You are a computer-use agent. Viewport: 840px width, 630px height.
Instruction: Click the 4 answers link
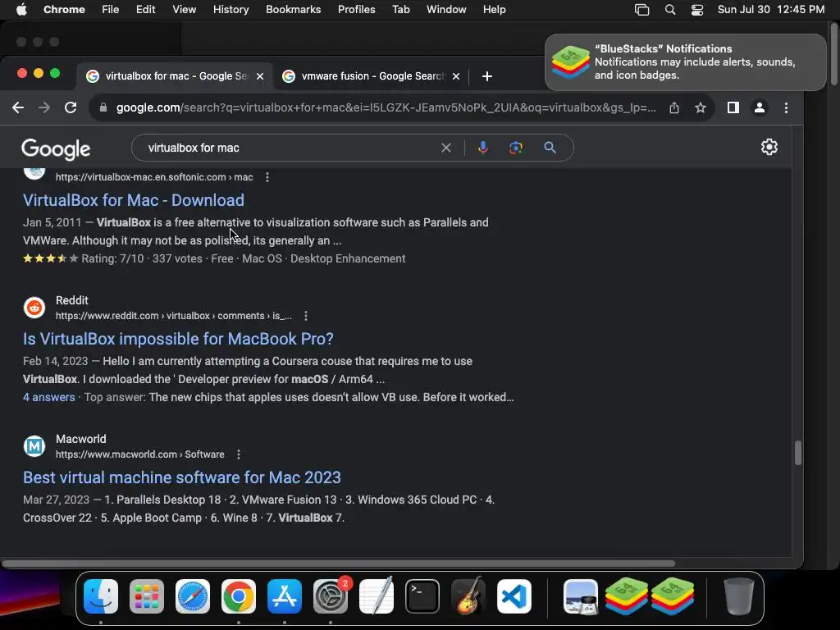pyautogui.click(x=48, y=398)
